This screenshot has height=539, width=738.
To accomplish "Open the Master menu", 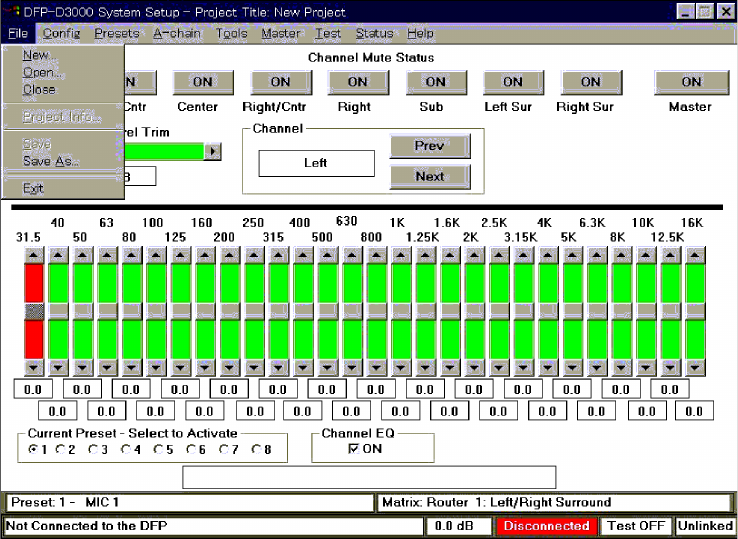I will click(x=280, y=33).
